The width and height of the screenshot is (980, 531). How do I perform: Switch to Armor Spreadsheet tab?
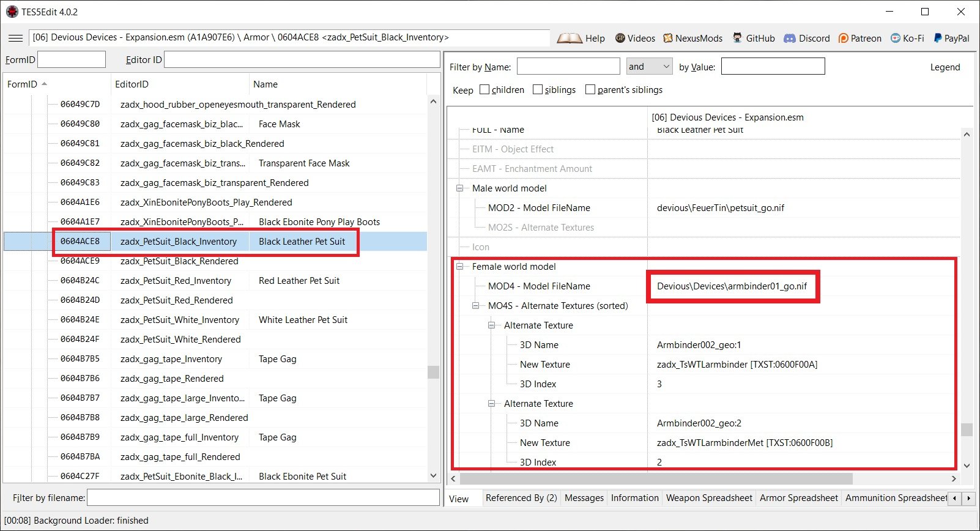798,498
